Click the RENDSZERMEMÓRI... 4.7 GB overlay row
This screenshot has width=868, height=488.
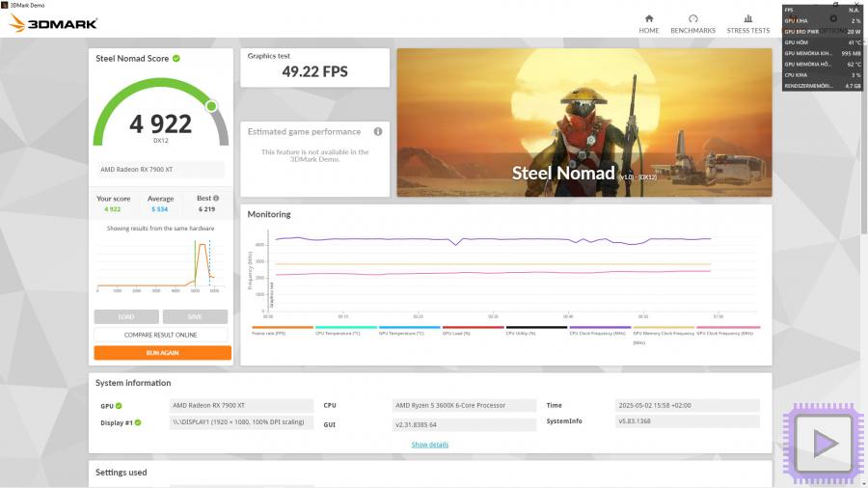822,86
